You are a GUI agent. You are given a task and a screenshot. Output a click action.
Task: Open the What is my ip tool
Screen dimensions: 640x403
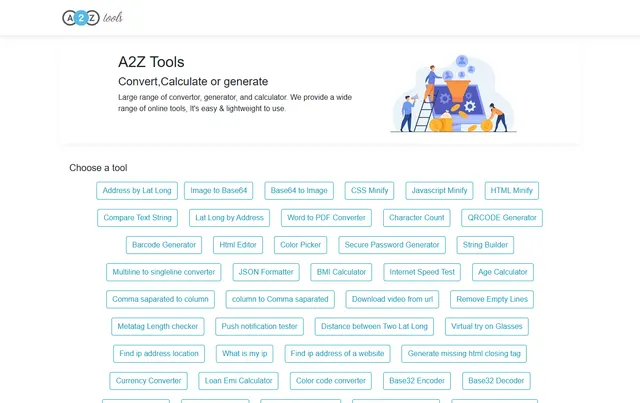pos(244,354)
